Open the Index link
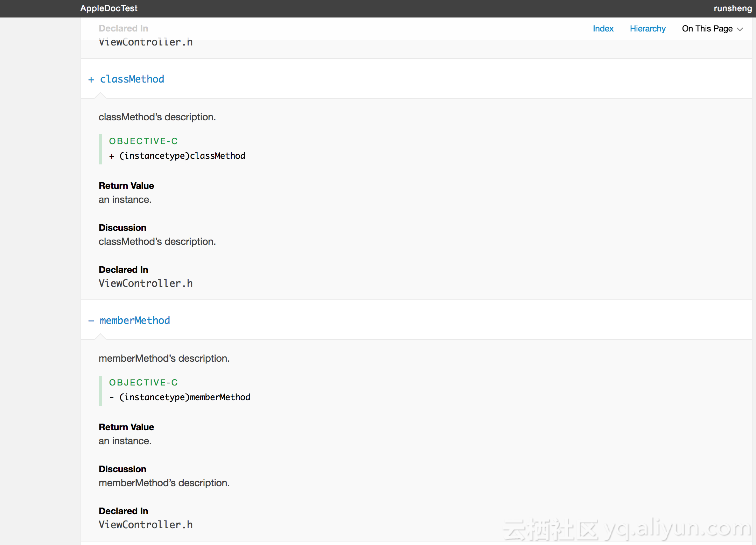 point(603,29)
